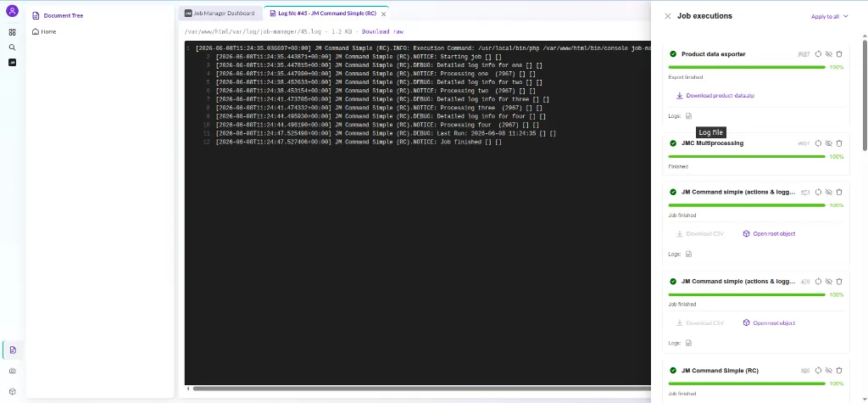Click the Product data exporter title
The width and height of the screenshot is (868, 403).
point(713,54)
